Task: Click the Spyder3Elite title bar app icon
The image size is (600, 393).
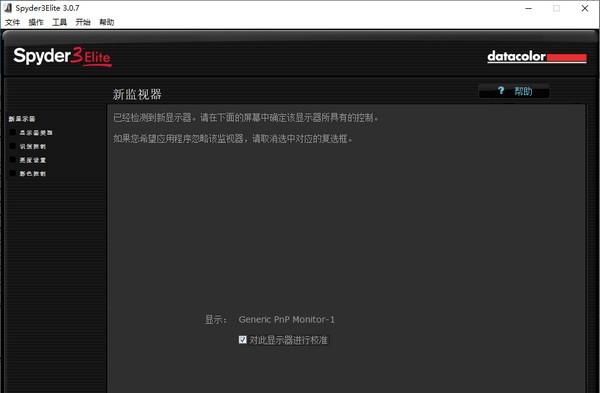Action: click(x=8, y=8)
